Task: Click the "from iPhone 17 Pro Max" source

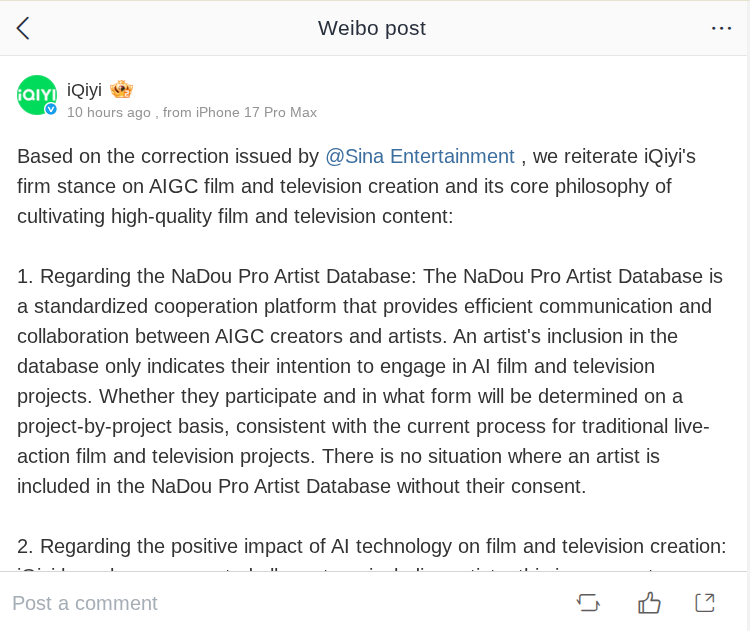Action: [240, 112]
